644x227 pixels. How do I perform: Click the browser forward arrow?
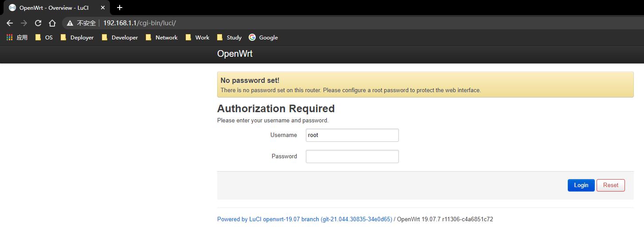24,23
